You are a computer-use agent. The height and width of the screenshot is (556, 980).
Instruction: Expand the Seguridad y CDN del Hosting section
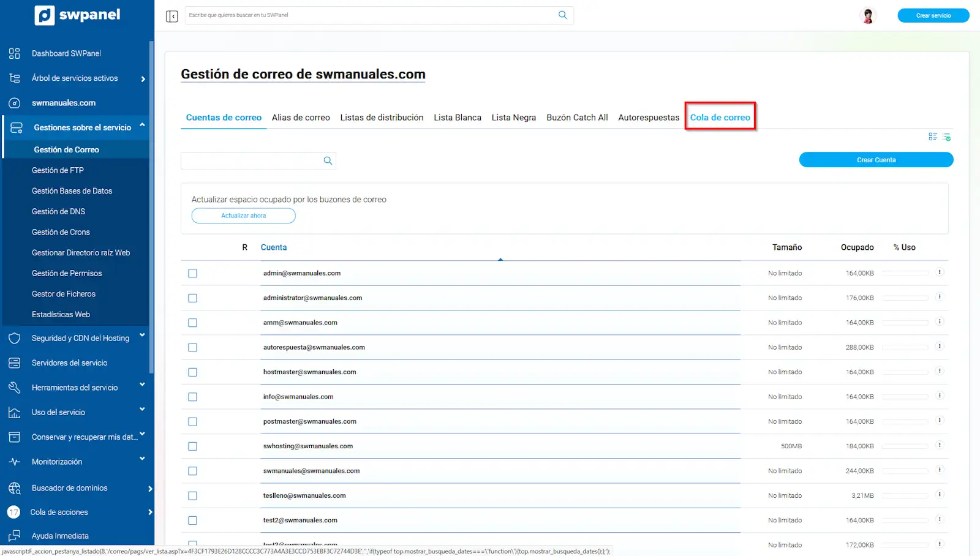[142, 336]
